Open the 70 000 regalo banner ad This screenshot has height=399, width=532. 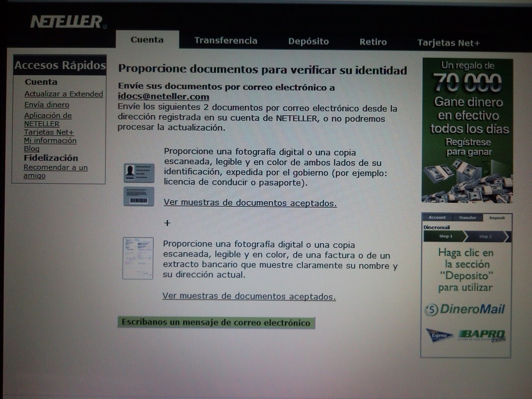pos(467,130)
